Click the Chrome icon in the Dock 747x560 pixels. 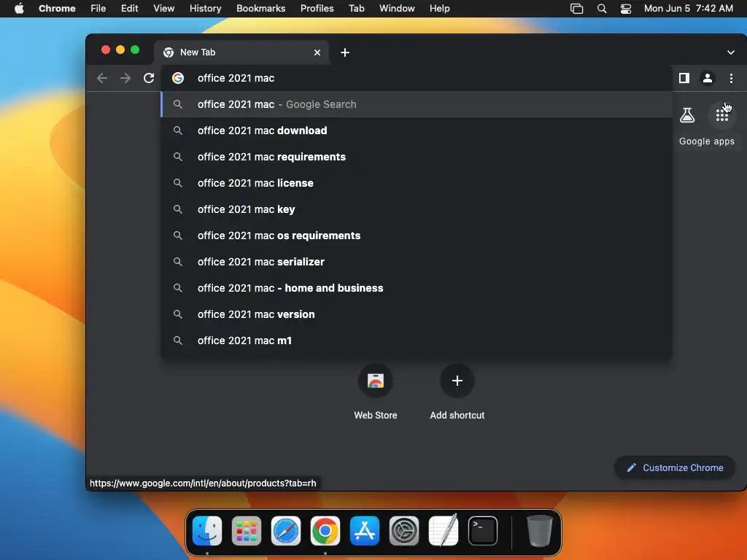tap(325, 531)
